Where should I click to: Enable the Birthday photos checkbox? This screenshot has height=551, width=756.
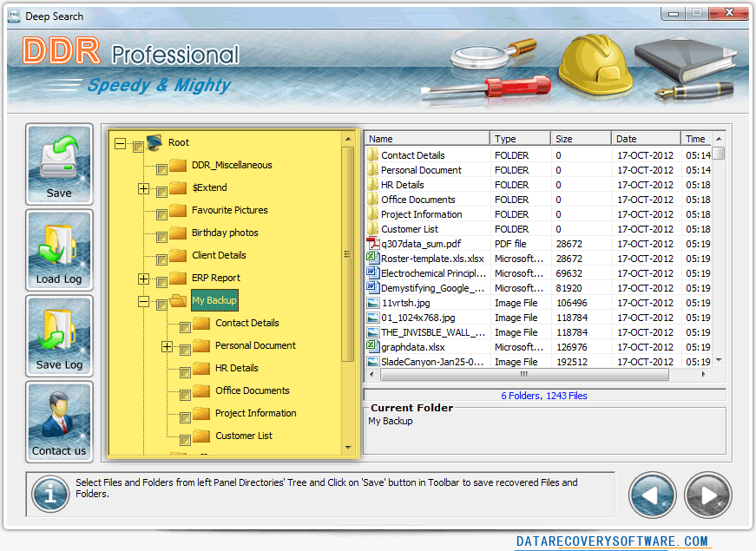161,237
